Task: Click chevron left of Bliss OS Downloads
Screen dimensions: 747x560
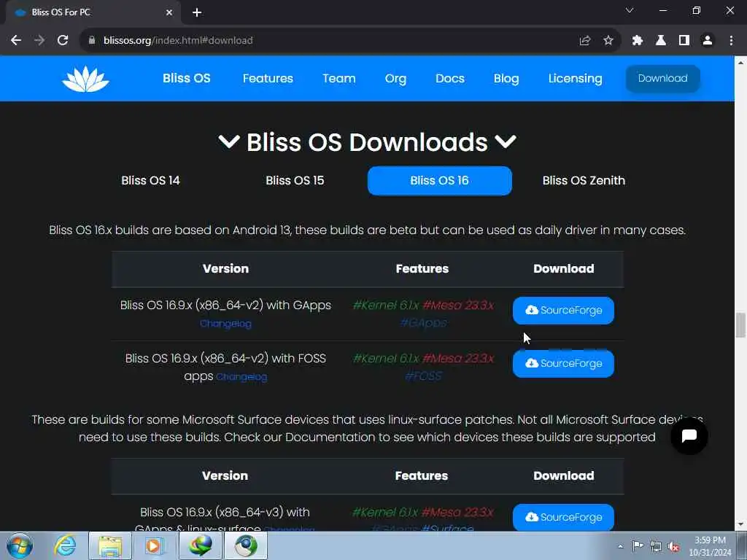Action: click(x=228, y=141)
